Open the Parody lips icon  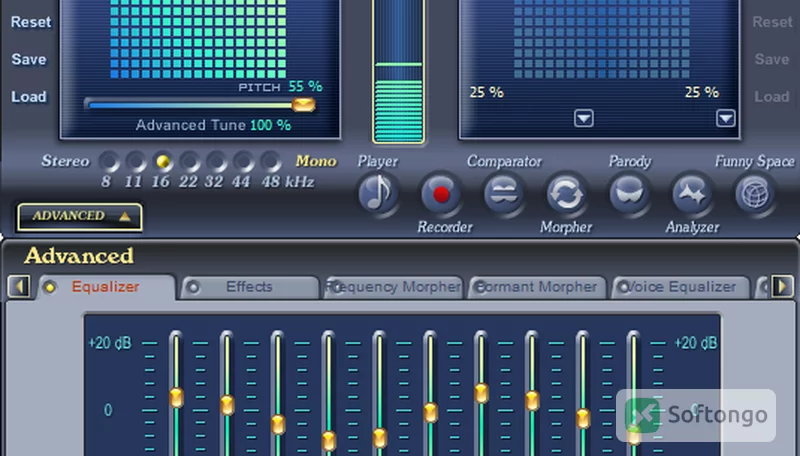click(x=629, y=194)
